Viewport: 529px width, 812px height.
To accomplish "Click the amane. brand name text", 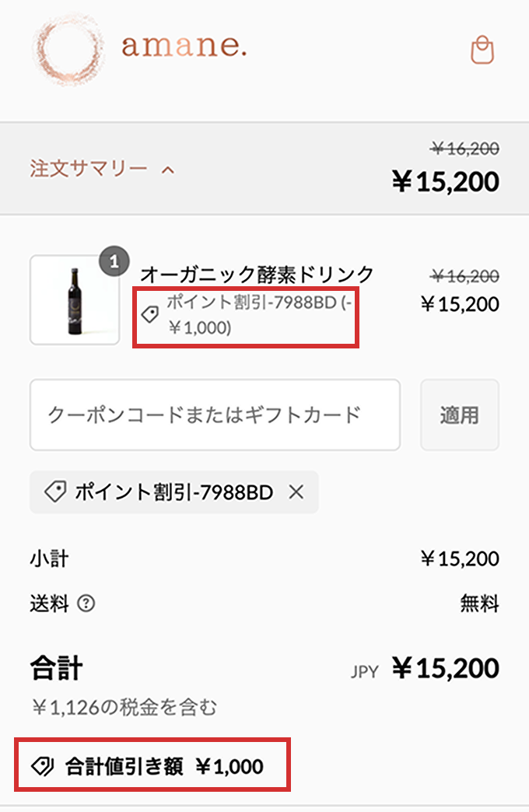I will 184,47.
